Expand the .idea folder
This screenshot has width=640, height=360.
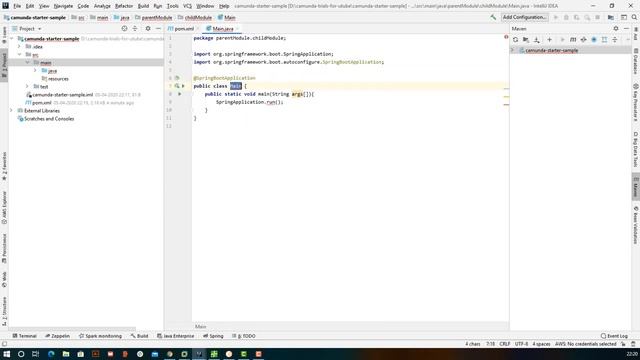tap(19, 47)
